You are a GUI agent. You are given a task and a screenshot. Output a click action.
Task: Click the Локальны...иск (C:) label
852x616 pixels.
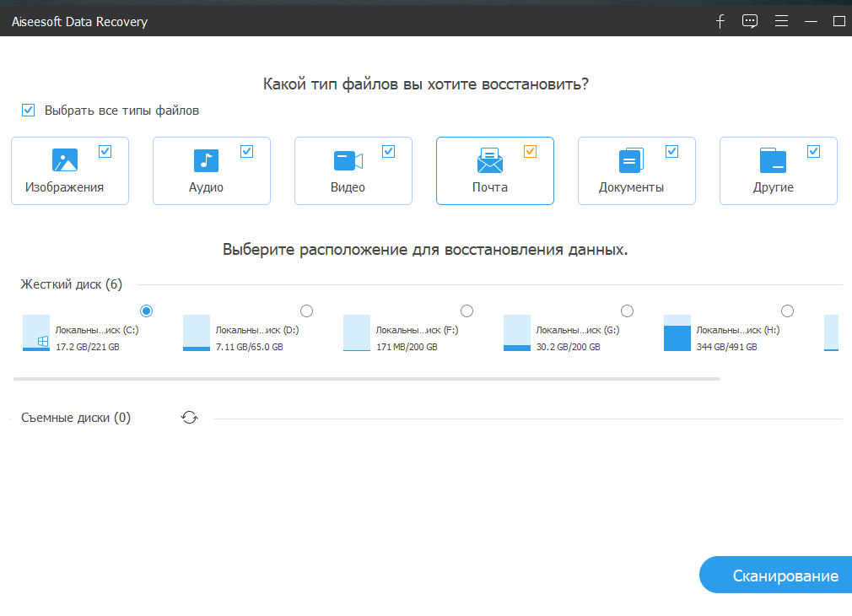click(x=97, y=330)
